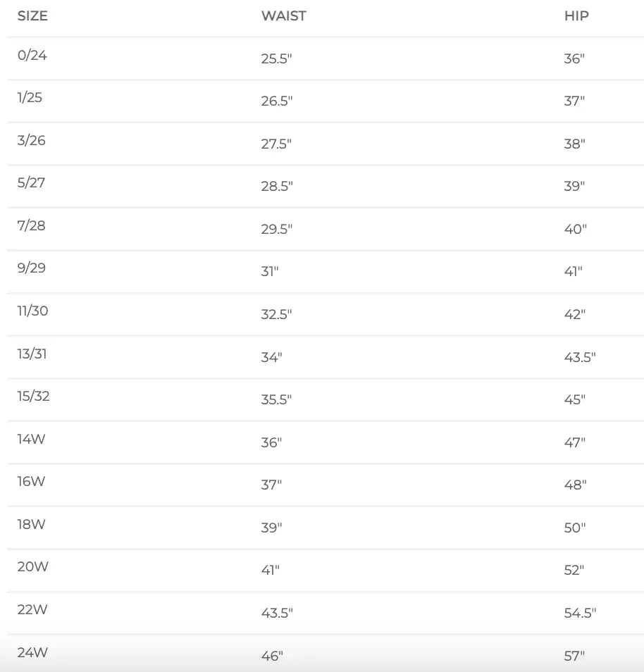Select the 9/29 size cell
The height and width of the screenshot is (672, 644).
[x=32, y=268]
